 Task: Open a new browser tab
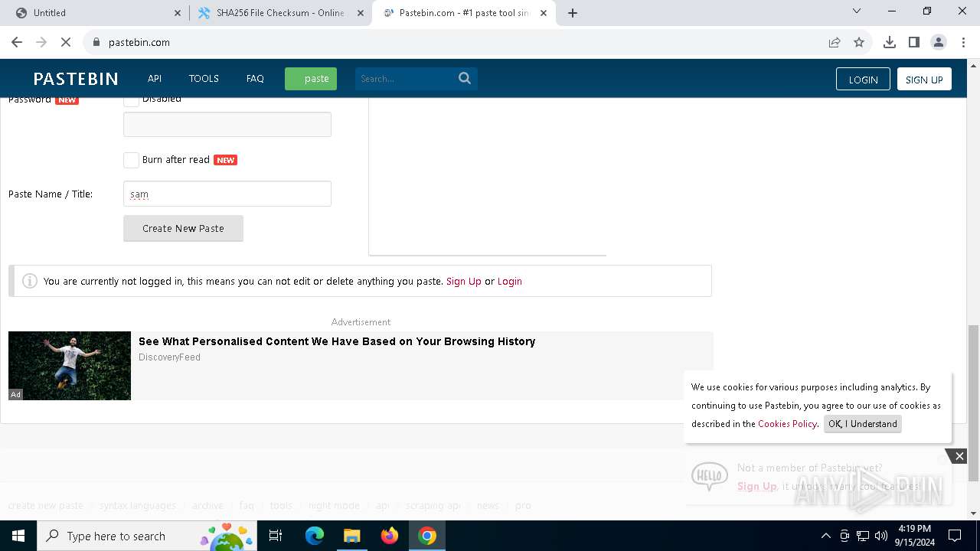573,12
